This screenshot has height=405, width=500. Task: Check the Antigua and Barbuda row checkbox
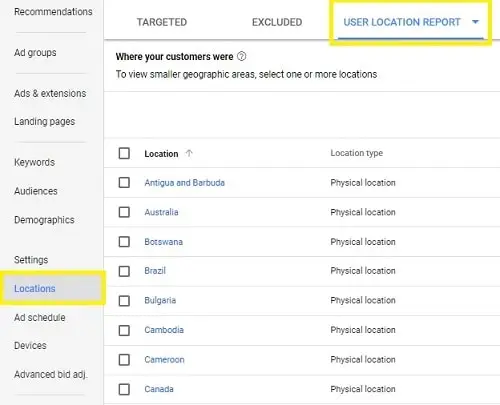point(124,183)
